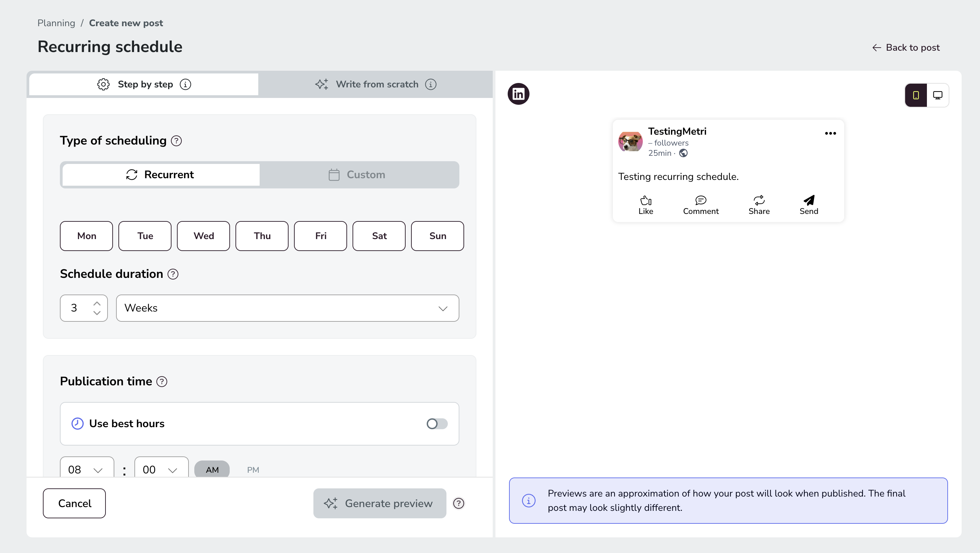Open the hour dropdown showing 08
The width and height of the screenshot is (980, 553).
[x=87, y=469]
